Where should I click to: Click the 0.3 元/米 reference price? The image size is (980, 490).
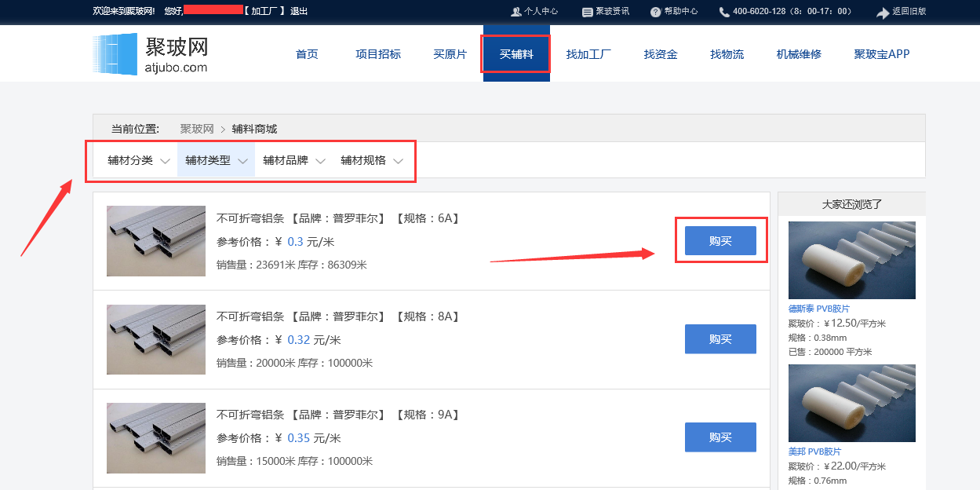[x=311, y=242]
